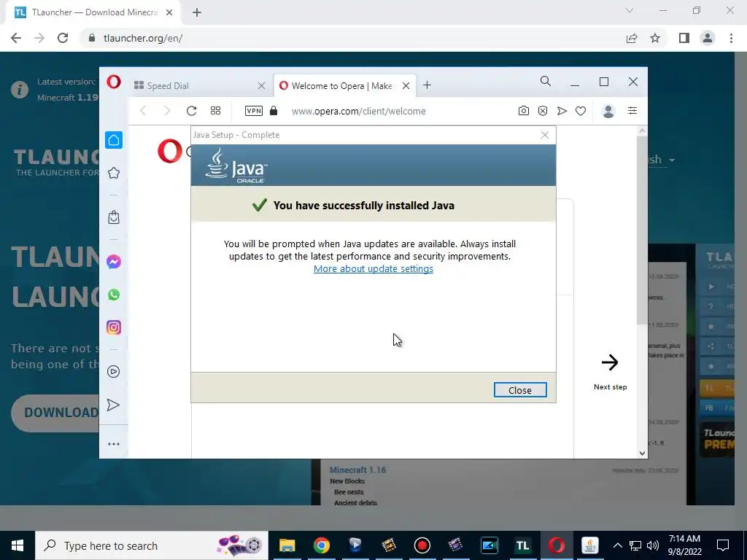Image resolution: width=747 pixels, height=560 pixels.
Task: Click the Next step arrow
Action: pyautogui.click(x=610, y=362)
